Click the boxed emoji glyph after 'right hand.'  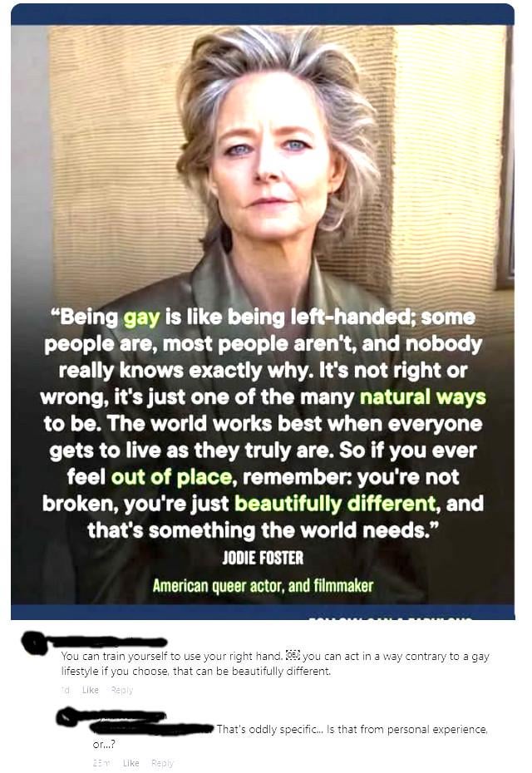click(293, 656)
